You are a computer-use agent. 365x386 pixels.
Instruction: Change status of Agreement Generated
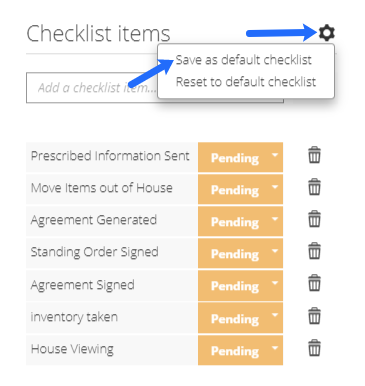(240, 221)
